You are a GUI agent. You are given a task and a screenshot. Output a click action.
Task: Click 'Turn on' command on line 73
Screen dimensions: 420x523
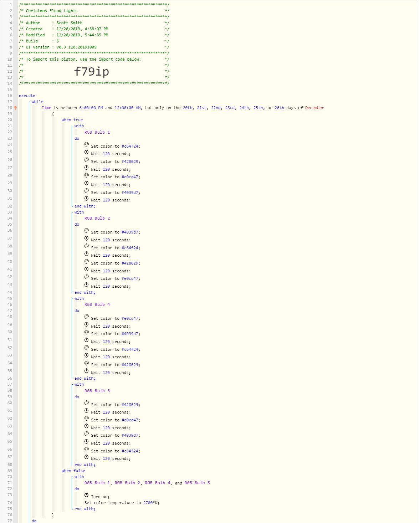[100, 497]
